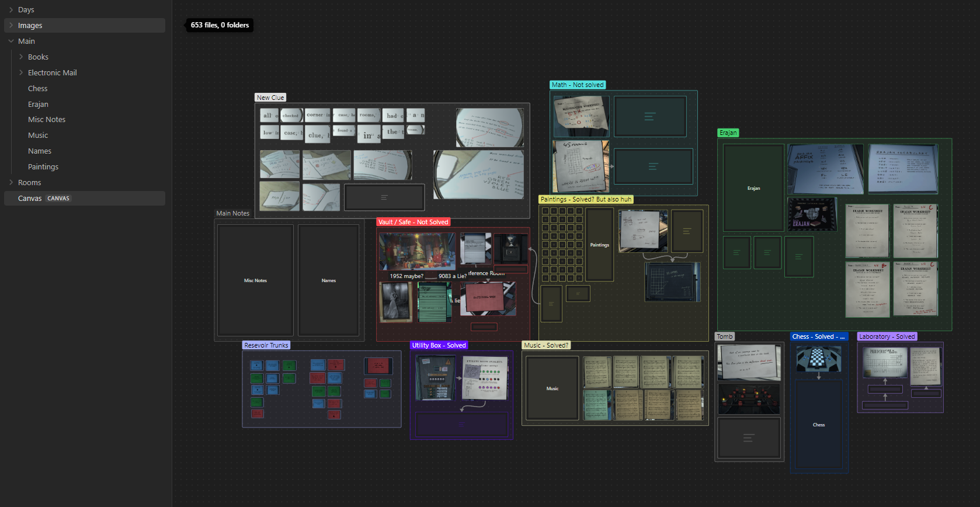The image size is (980, 507).
Task: Collapse the Main folder chevron
Action: tap(11, 41)
